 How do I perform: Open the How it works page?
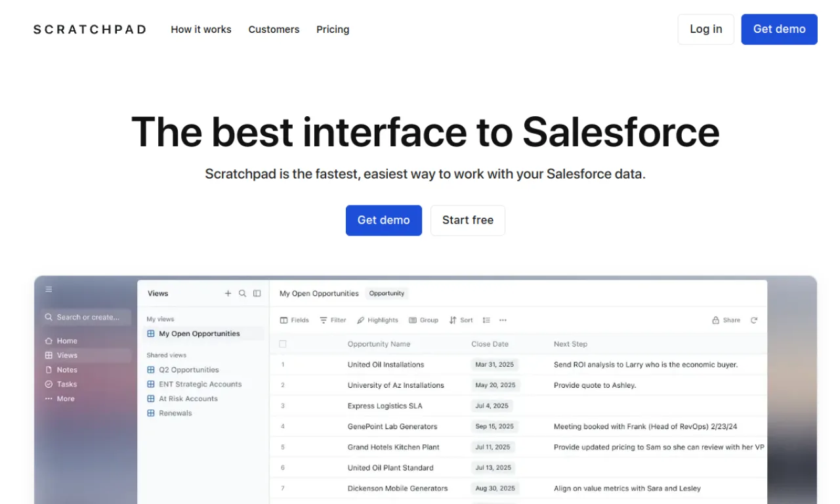(201, 30)
